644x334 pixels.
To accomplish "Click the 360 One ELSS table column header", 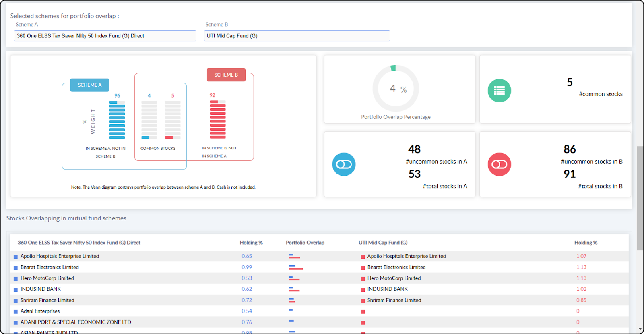I will [x=79, y=243].
